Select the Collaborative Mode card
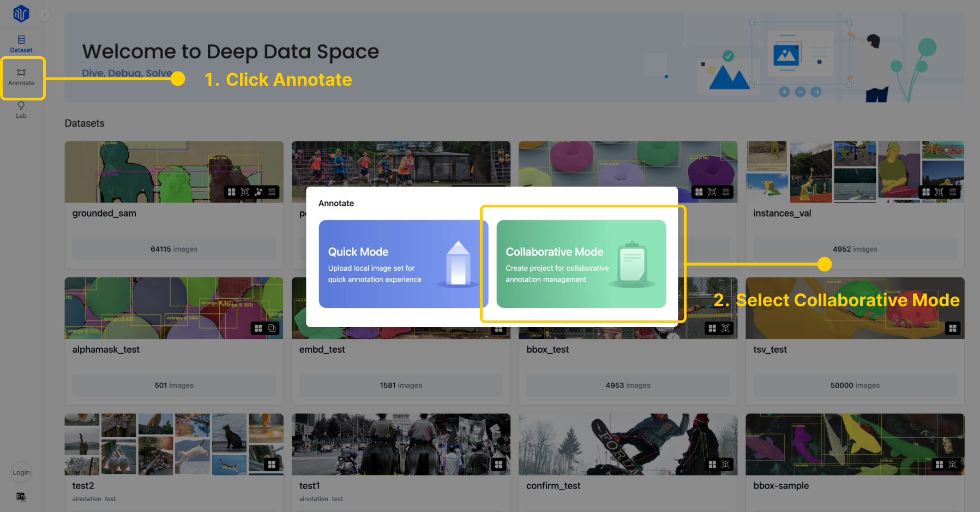 pyautogui.click(x=581, y=264)
